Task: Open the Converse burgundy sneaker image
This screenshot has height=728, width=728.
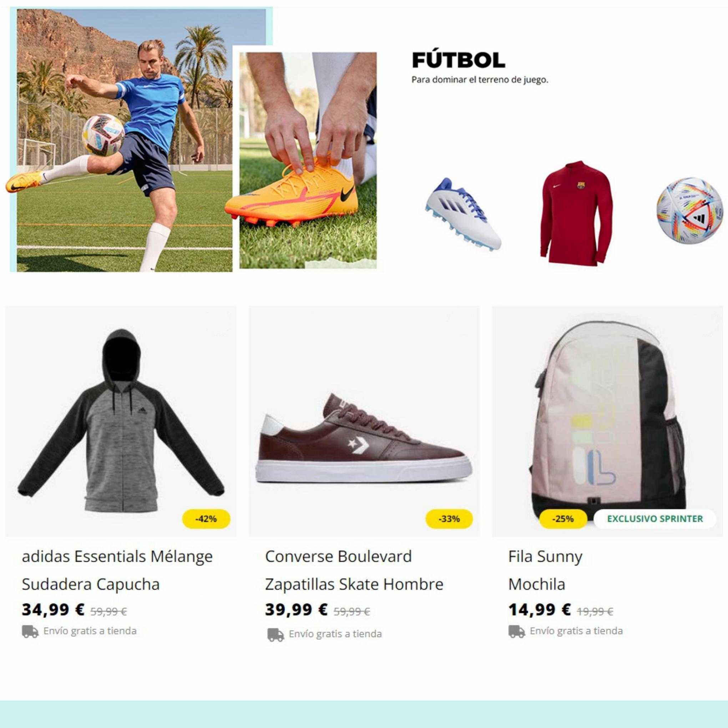Action: [x=364, y=421]
